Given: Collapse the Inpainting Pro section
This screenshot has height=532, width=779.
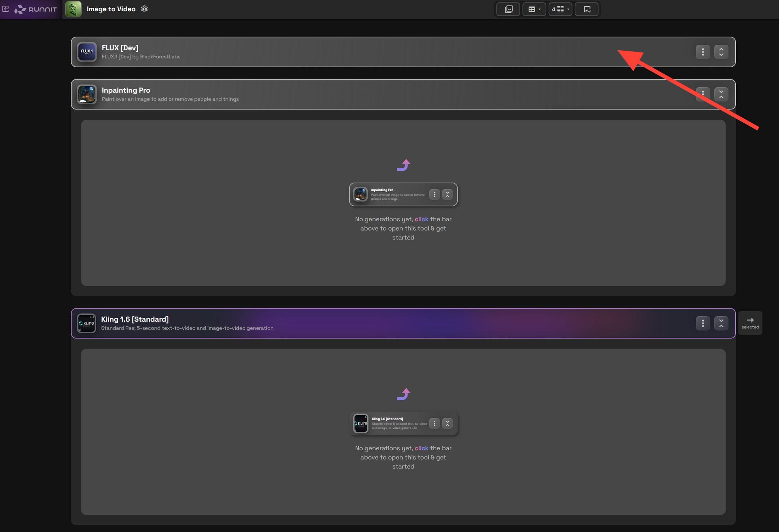Looking at the screenshot, I should coord(721,94).
